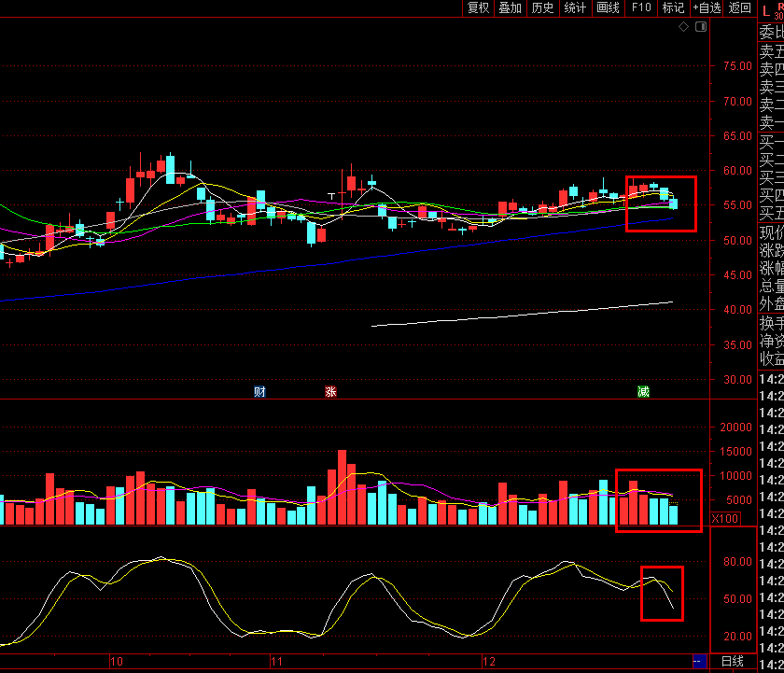Image resolution: width=784 pixels, height=673 pixels.
Task: Click the 10000 volume axis label
Action: pyautogui.click(x=735, y=475)
